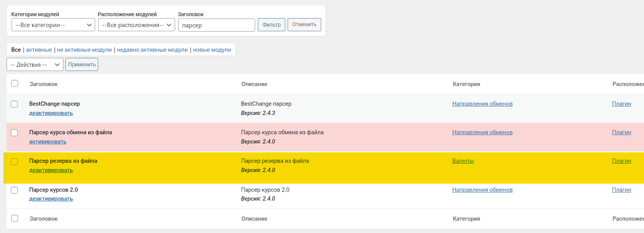Image resolution: width=644 pixels, height=233 pixels.
Task: Switch to the активные filter tab
Action: [x=39, y=50]
